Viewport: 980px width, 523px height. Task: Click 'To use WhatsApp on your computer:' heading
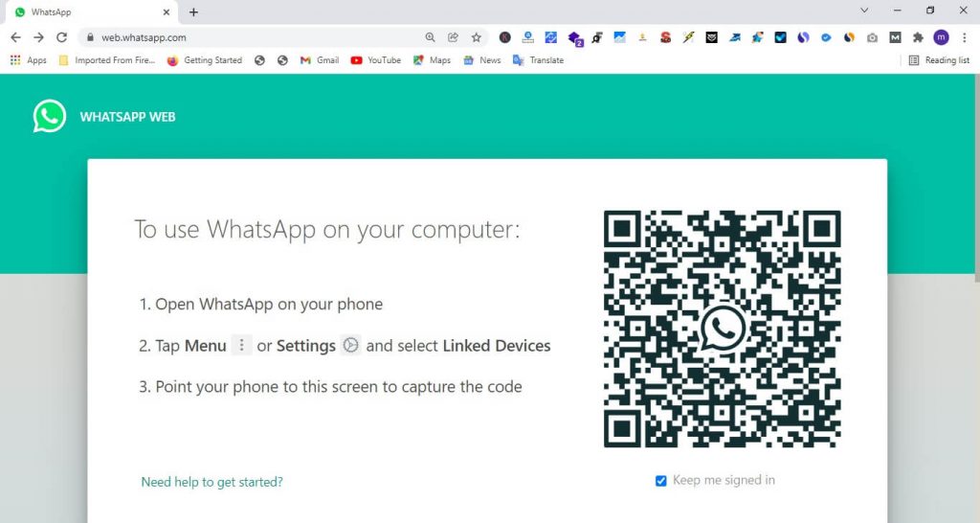pyautogui.click(x=327, y=230)
